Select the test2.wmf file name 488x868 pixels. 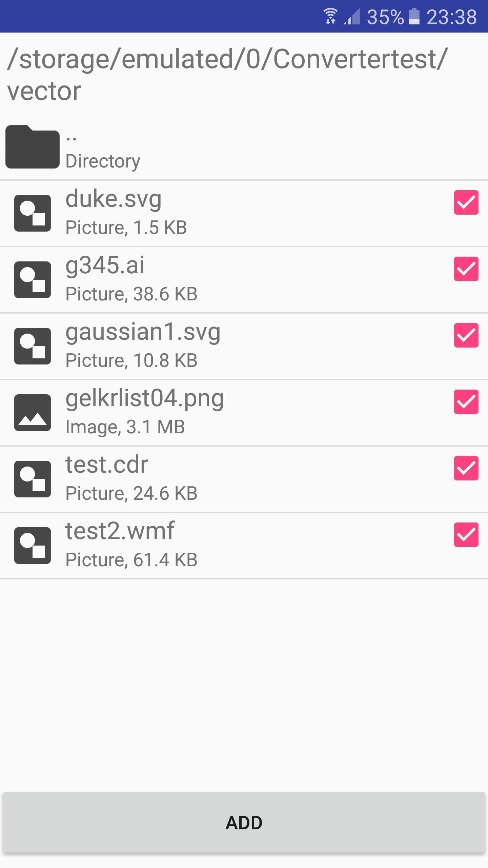[120, 531]
